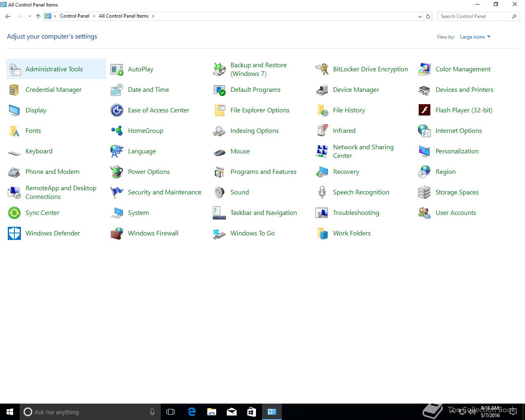This screenshot has height=420, width=525.
Task: Open Microsoft Edge from the taskbar
Action: (192, 412)
